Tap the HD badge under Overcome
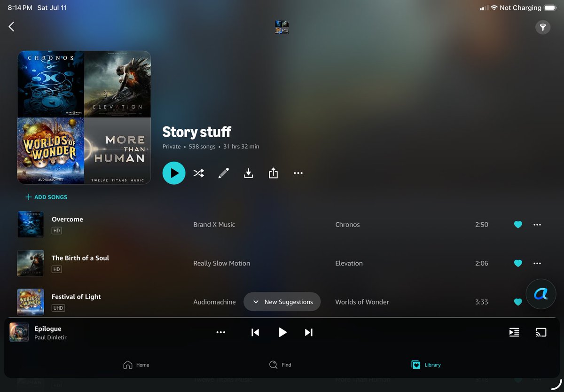This screenshot has width=564, height=392. [x=56, y=231]
